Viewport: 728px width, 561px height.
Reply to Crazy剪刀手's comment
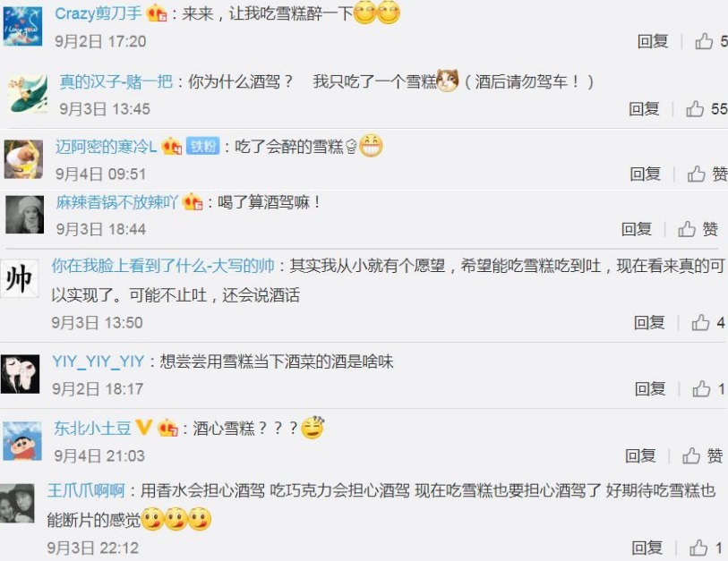[653, 41]
